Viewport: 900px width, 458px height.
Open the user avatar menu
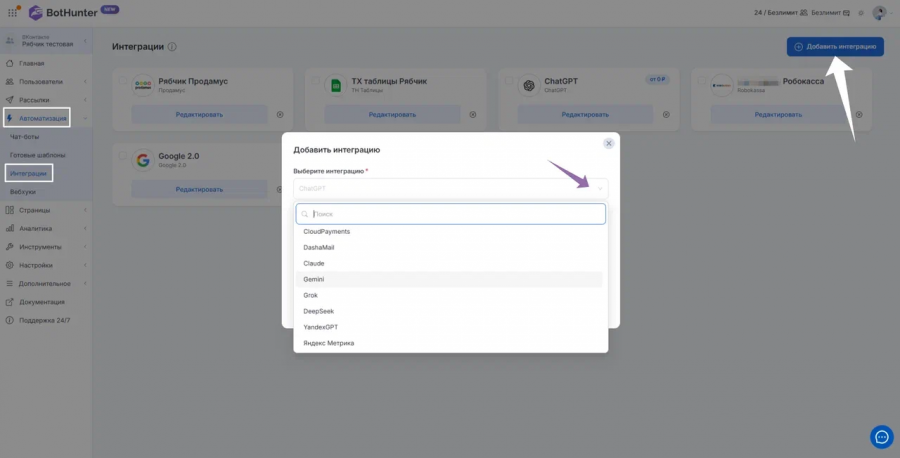click(879, 13)
